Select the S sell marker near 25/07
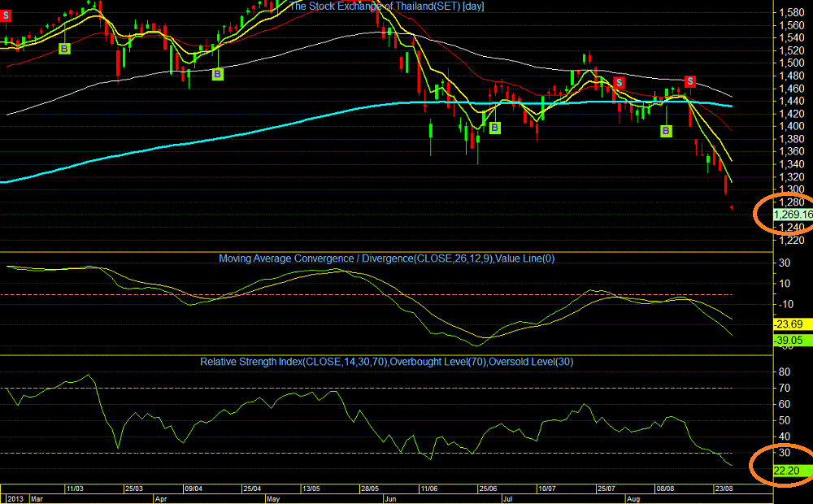Image resolution: width=813 pixels, height=504 pixels. pyautogui.click(x=619, y=82)
